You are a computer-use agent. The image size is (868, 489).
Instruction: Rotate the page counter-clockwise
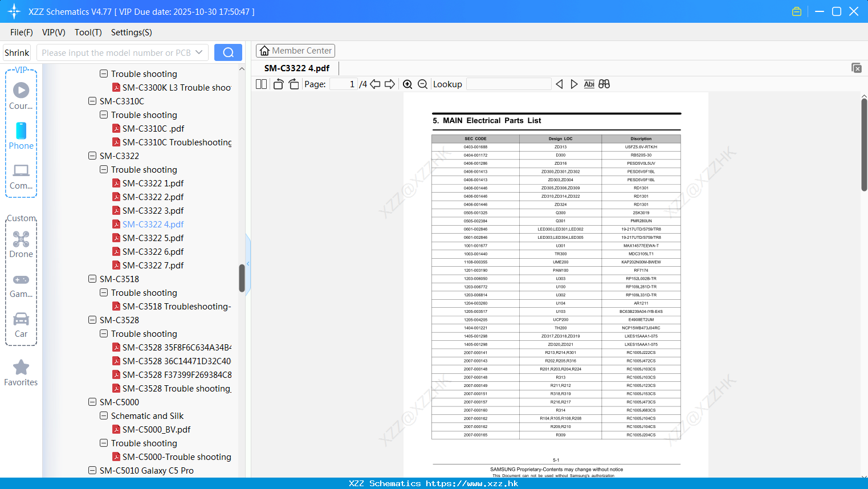278,84
